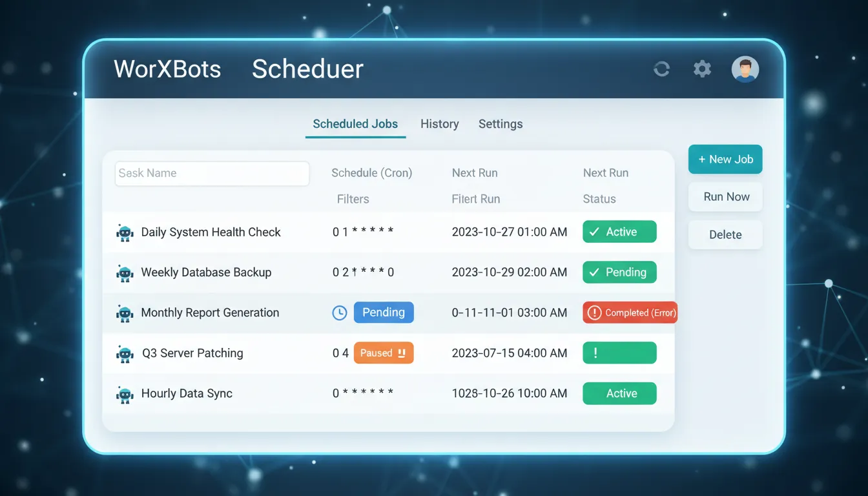Click the clock icon on Monthly Report Generation row
868x496 pixels.
click(x=339, y=312)
